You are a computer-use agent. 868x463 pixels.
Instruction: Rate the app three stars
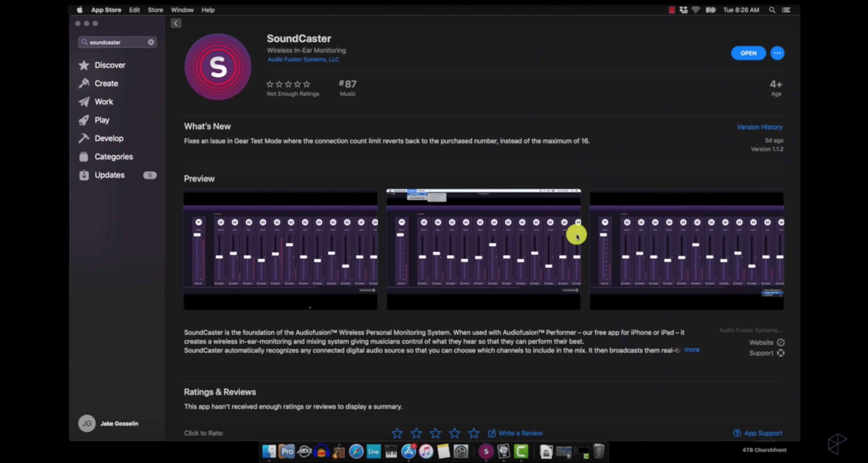[x=435, y=433]
